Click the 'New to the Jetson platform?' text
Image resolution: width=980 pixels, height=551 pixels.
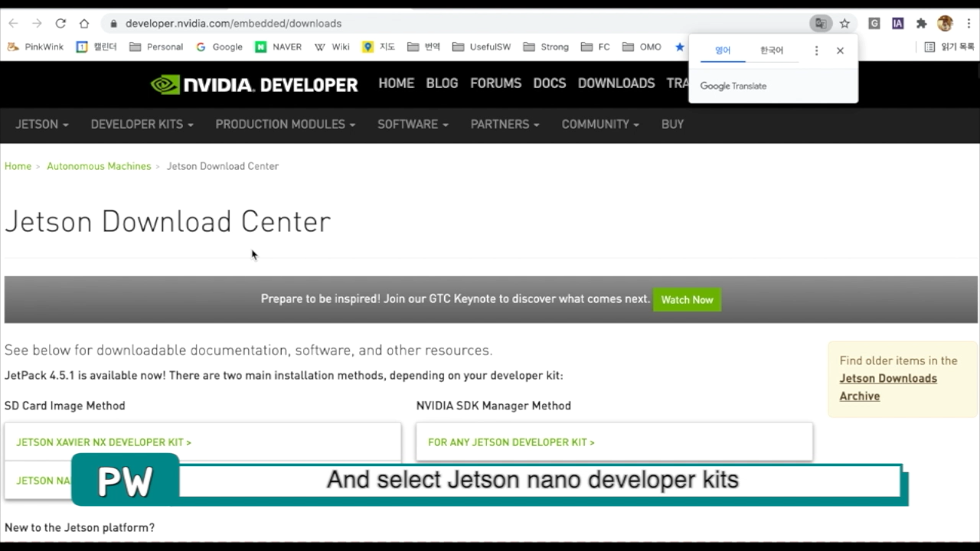80,527
